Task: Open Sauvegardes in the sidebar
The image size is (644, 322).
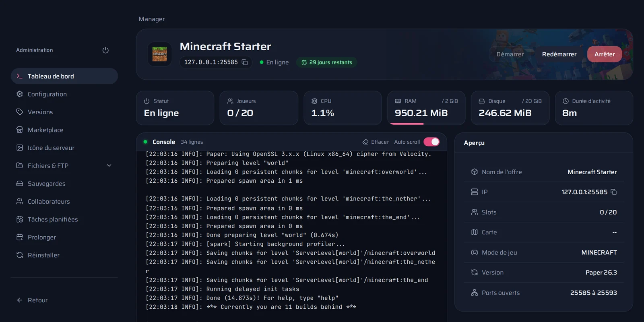Action: point(64,184)
